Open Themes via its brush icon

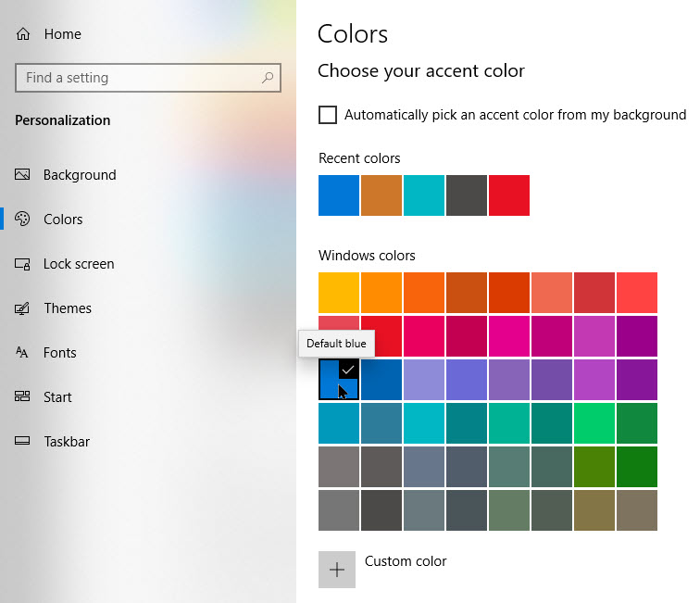tap(23, 308)
